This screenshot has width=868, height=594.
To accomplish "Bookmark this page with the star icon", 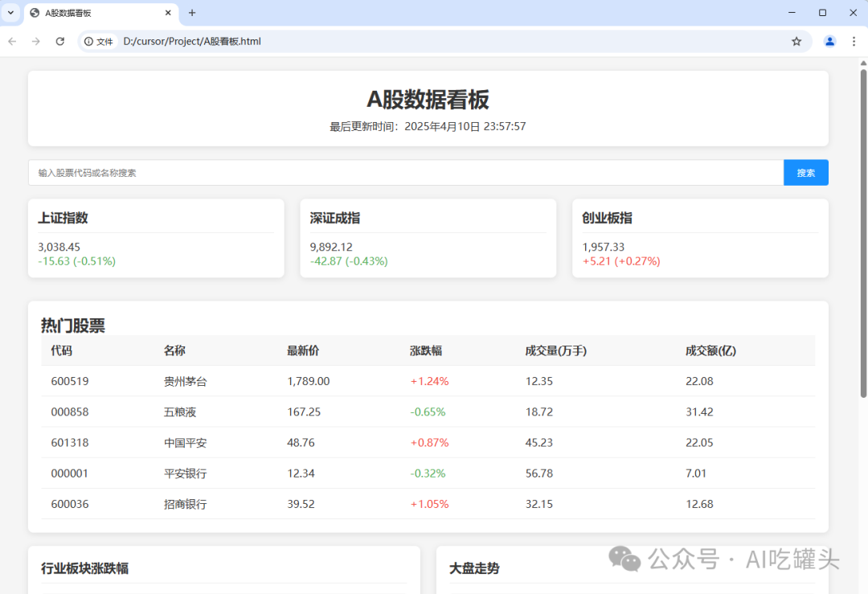I will [796, 42].
